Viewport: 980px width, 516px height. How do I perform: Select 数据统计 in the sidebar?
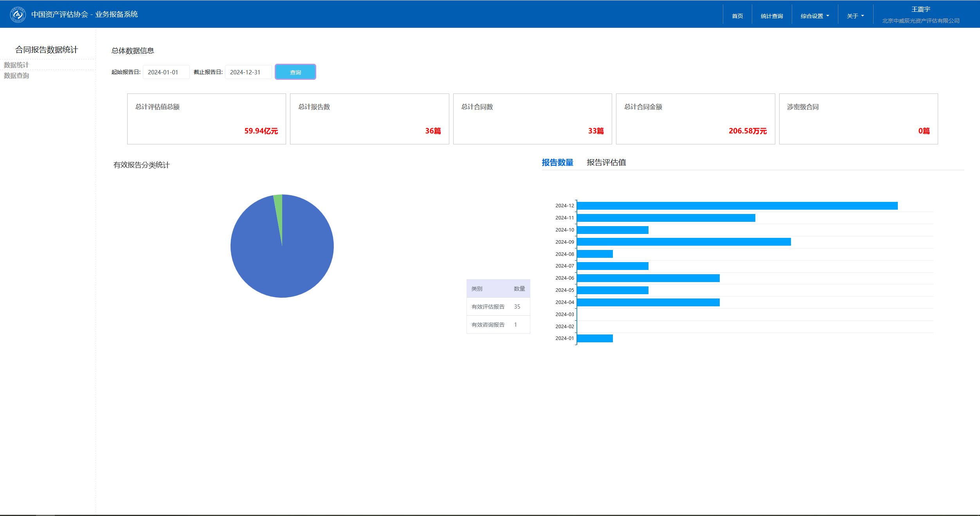(16, 65)
